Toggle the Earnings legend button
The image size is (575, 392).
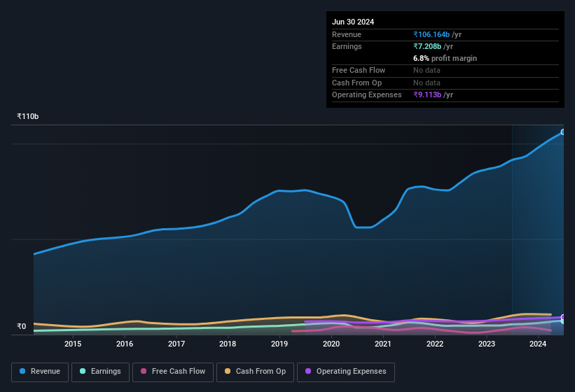[100, 372]
